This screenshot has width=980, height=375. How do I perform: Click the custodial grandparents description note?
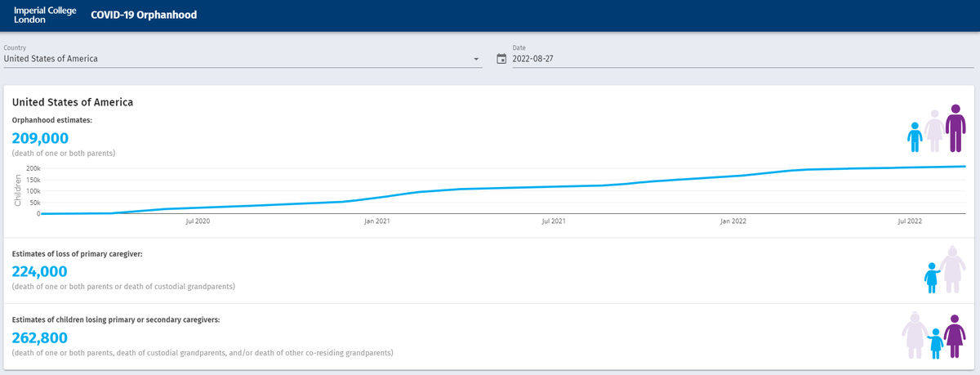123,287
